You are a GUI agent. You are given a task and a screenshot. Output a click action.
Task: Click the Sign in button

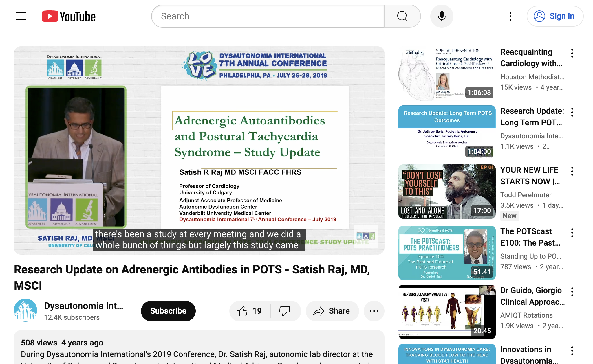click(x=555, y=16)
